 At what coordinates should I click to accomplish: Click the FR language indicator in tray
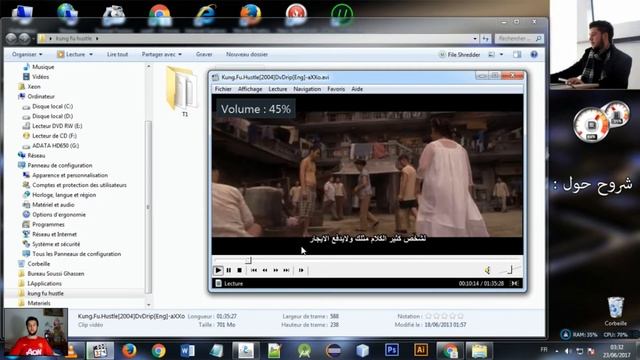(544, 350)
